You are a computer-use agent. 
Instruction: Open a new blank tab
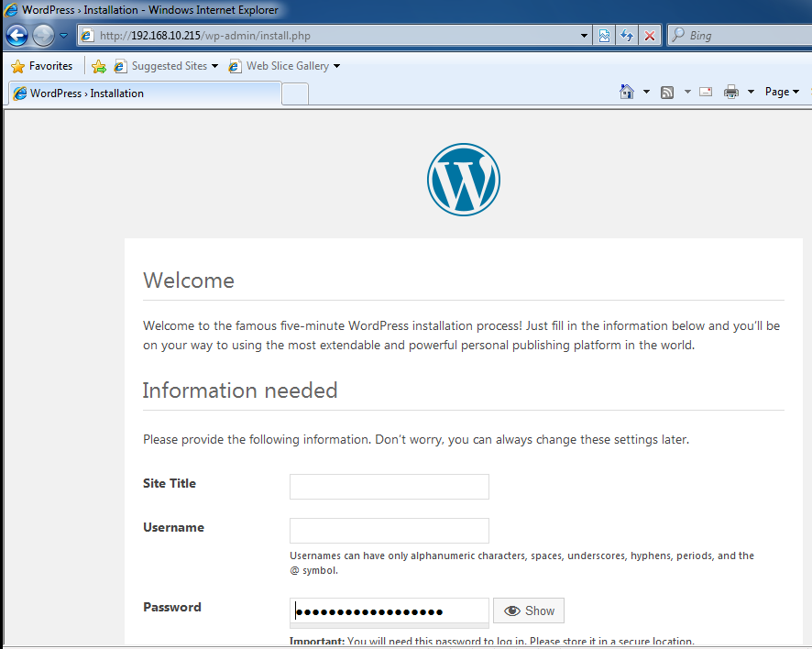pyautogui.click(x=295, y=94)
